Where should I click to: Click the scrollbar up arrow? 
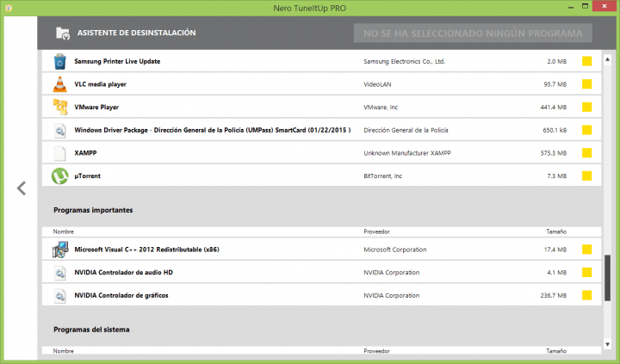[x=607, y=59]
